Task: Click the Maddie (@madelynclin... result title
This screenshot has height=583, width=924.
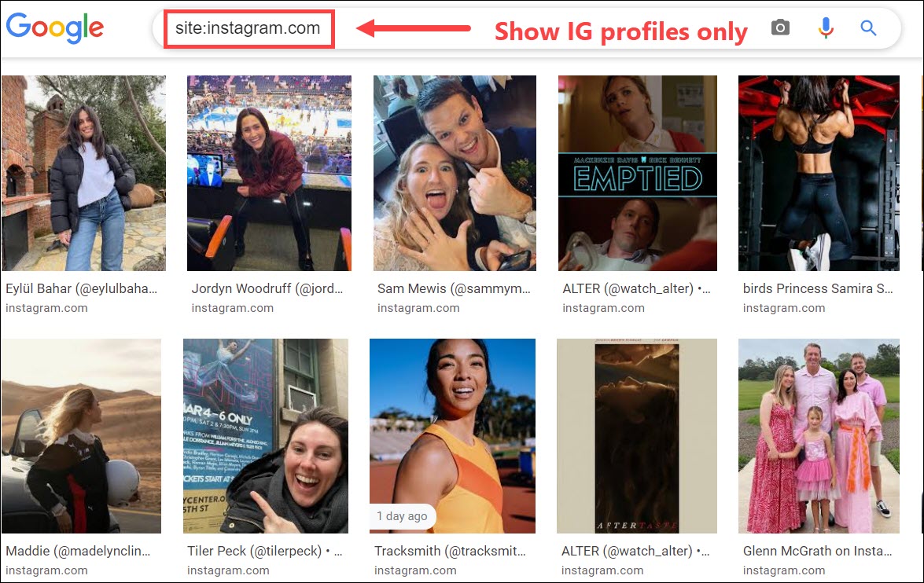Action: (78, 552)
